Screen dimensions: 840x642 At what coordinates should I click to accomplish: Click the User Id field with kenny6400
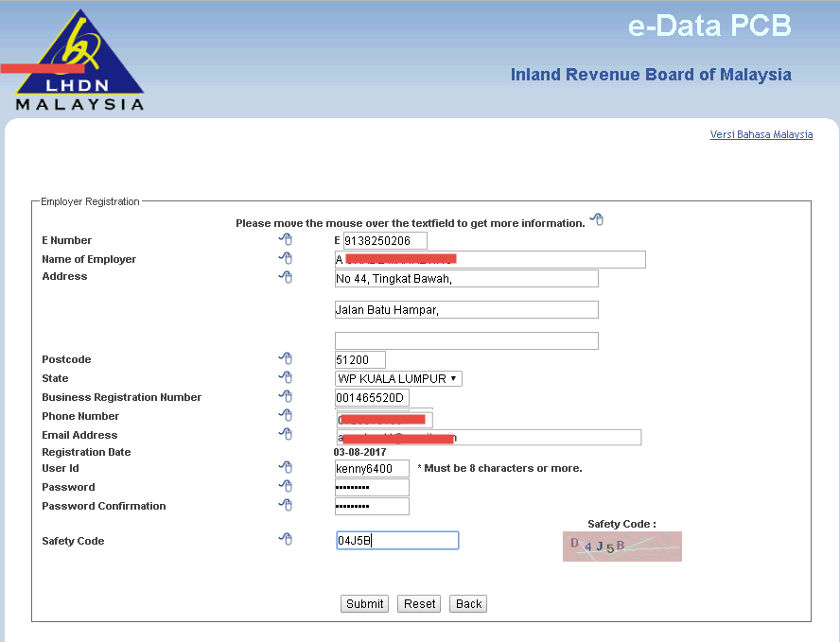coord(372,468)
